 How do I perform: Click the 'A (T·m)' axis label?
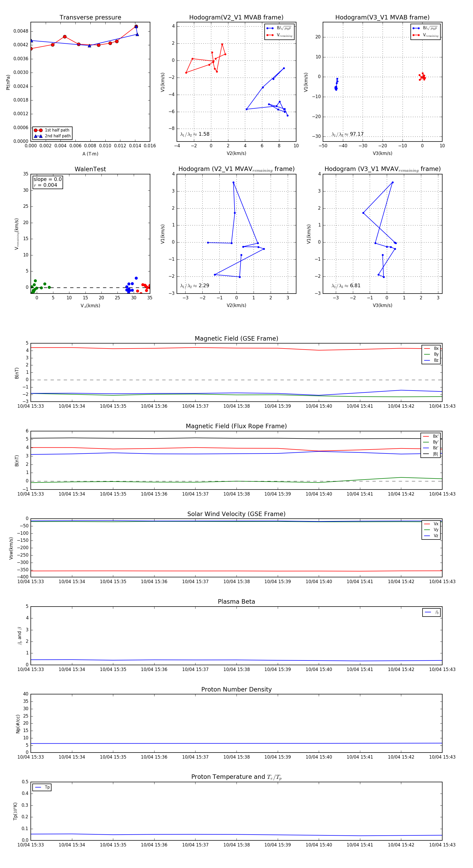click(90, 154)
